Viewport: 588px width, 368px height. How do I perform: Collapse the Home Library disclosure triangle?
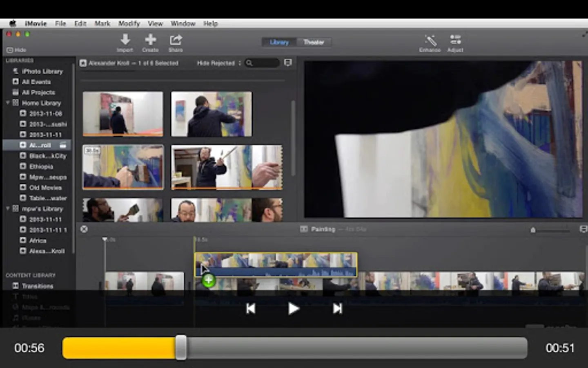click(x=8, y=103)
